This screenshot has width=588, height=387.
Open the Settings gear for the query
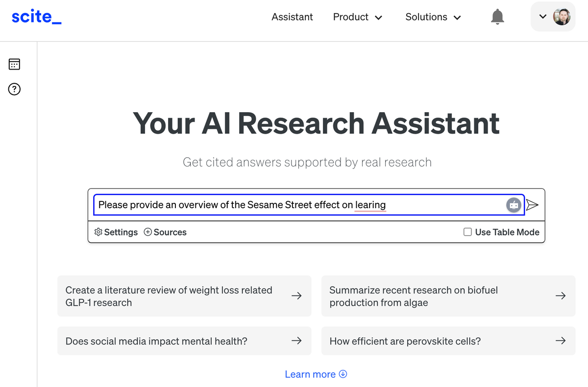[116, 232]
